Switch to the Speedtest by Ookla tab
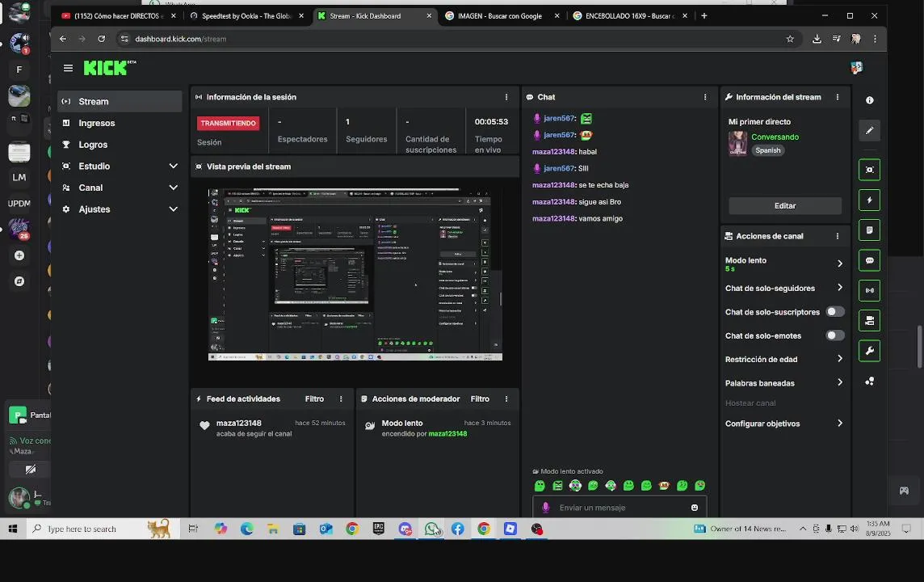The width and height of the screenshot is (924, 582). pyautogui.click(x=246, y=16)
